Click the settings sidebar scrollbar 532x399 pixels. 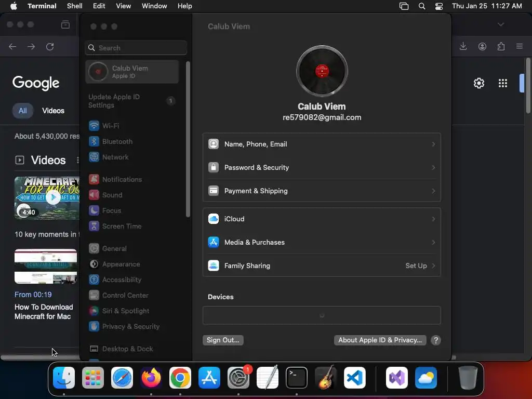click(x=188, y=139)
